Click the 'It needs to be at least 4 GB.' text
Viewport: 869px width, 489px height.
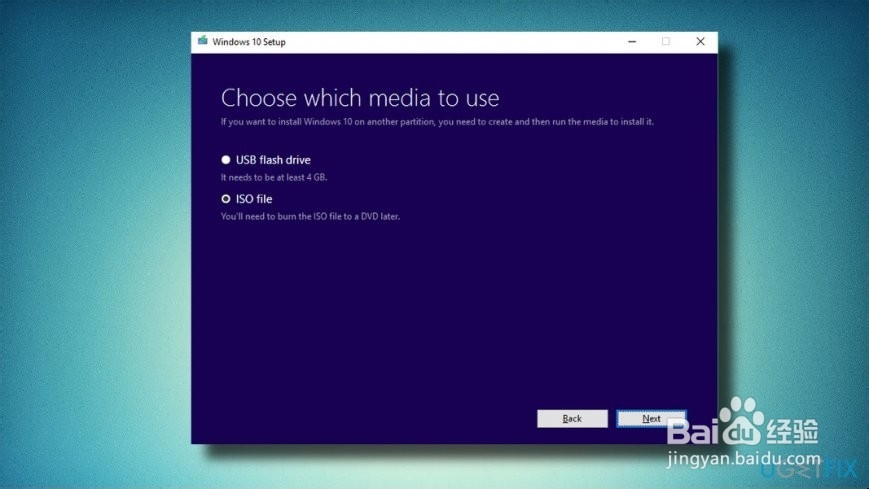274,177
